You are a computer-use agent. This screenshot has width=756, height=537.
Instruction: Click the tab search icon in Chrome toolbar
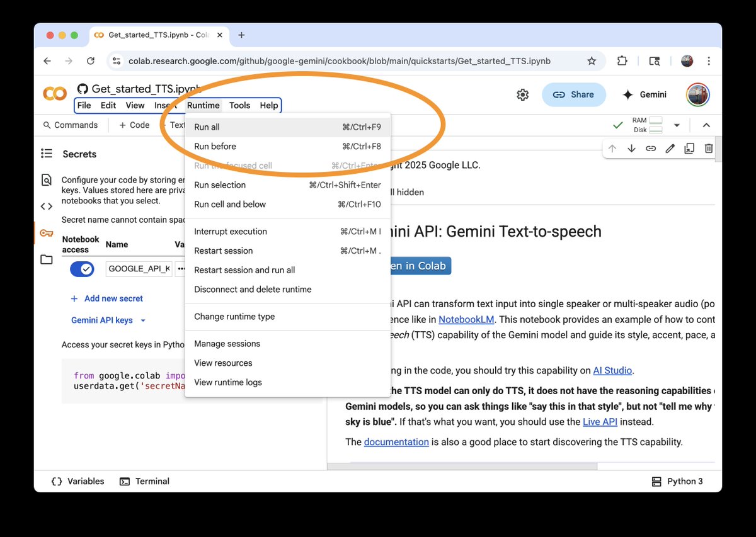tap(655, 61)
